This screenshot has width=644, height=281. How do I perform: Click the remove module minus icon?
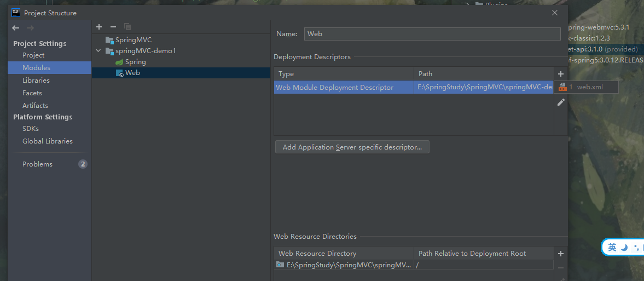click(113, 27)
